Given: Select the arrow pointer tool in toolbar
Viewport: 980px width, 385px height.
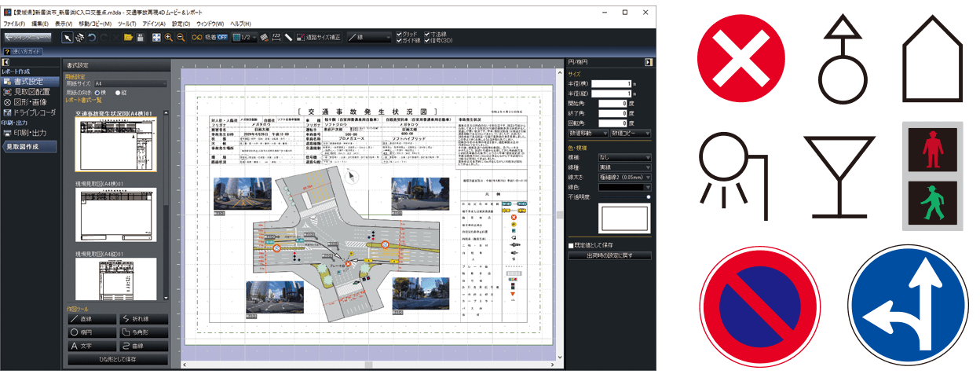Looking at the screenshot, I should pyautogui.click(x=68, y=37).
